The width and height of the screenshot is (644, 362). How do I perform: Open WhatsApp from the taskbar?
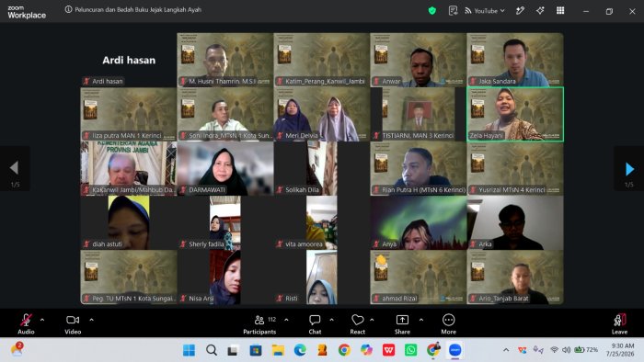click(x=410, y=350)
